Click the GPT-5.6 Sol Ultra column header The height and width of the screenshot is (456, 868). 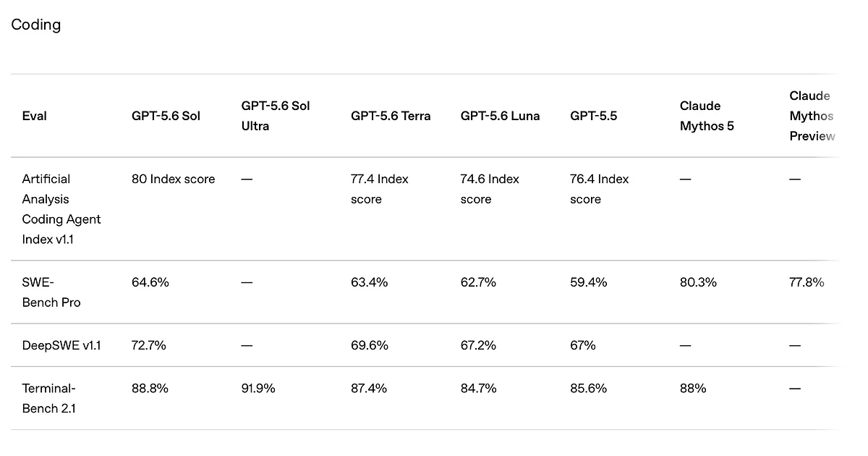(276, 116)
